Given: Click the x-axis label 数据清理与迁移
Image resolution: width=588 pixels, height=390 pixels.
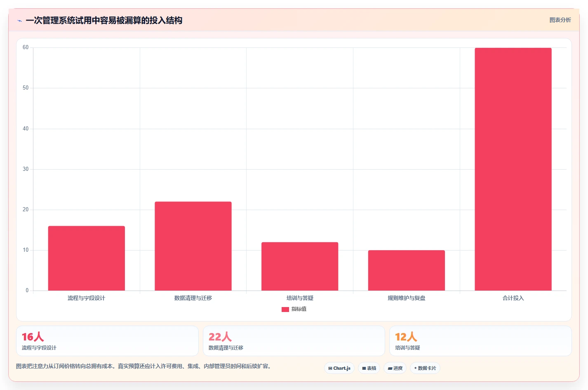Looking at the screenshot, I should click(x=193, y=298).
